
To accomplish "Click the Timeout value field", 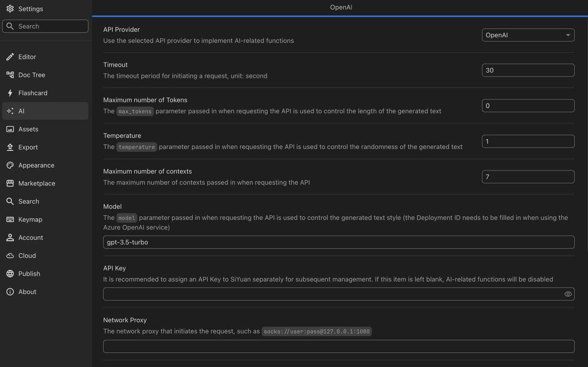I will tap(528, 70).
